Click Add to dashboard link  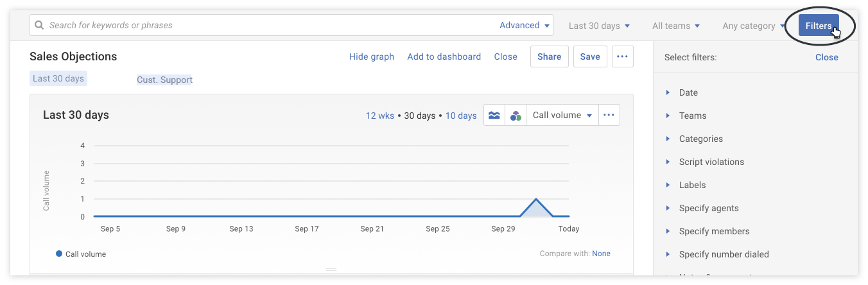444,56
